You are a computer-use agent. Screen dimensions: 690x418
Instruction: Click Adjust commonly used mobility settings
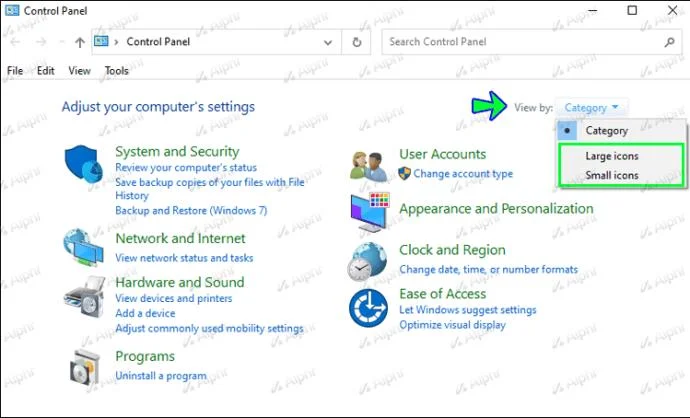click(x=209, y=328)
